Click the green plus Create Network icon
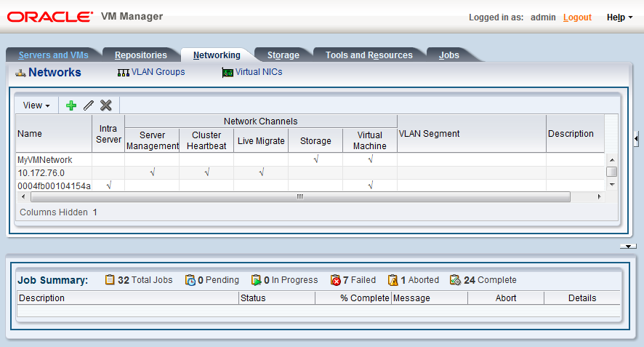 coord(71,105)
